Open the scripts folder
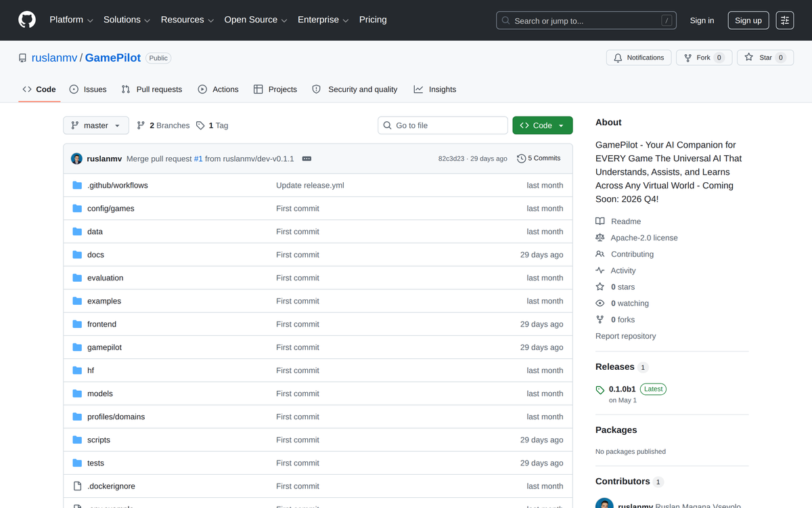 99,440
